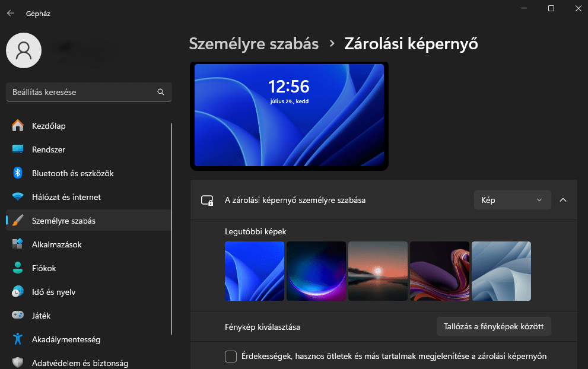Click A zárolási képernyő személyre szabása label
This screenshot has height=369, width=588.
click(295, 201)
